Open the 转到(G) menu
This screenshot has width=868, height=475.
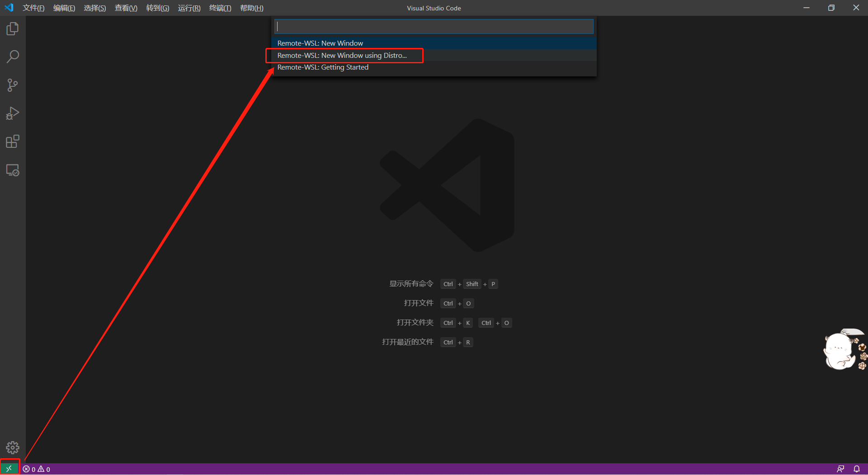[x=158, y=8]
